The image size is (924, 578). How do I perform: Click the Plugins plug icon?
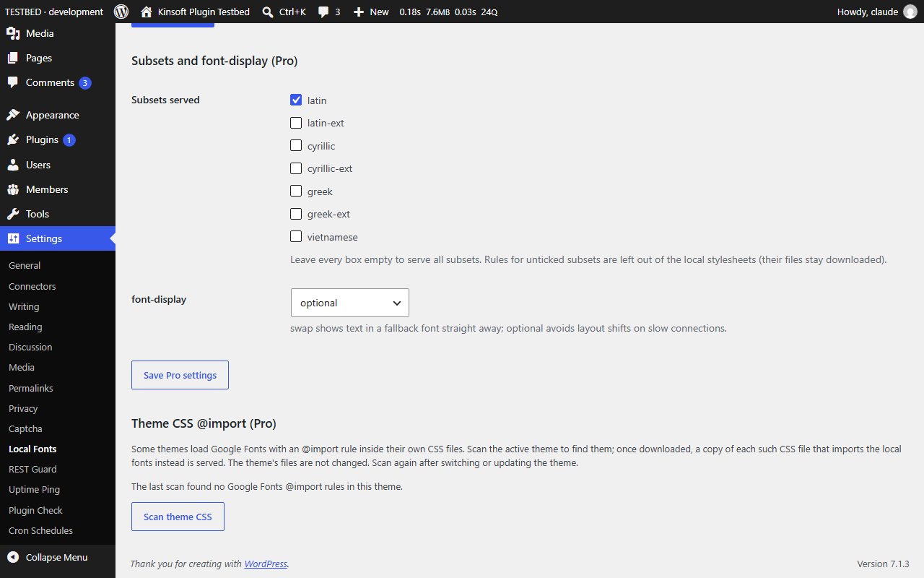[x=13, y=139]
